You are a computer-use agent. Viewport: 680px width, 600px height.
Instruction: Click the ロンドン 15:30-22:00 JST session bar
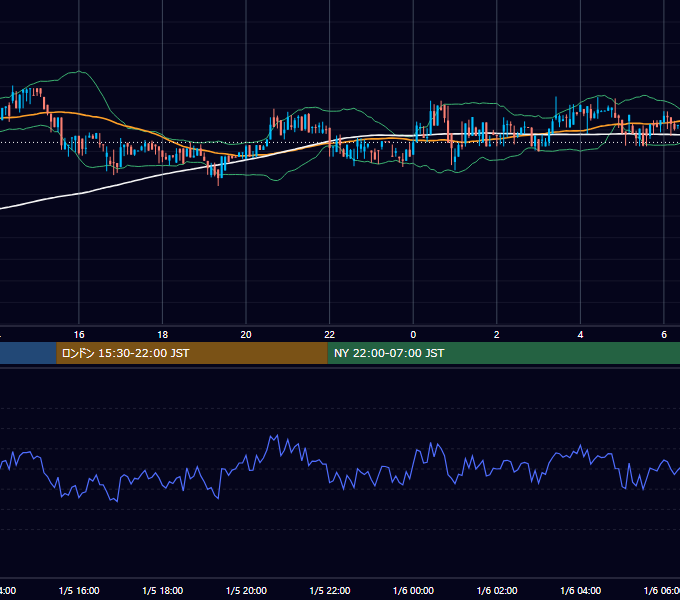pyautogui.click(x=192, y=353)
